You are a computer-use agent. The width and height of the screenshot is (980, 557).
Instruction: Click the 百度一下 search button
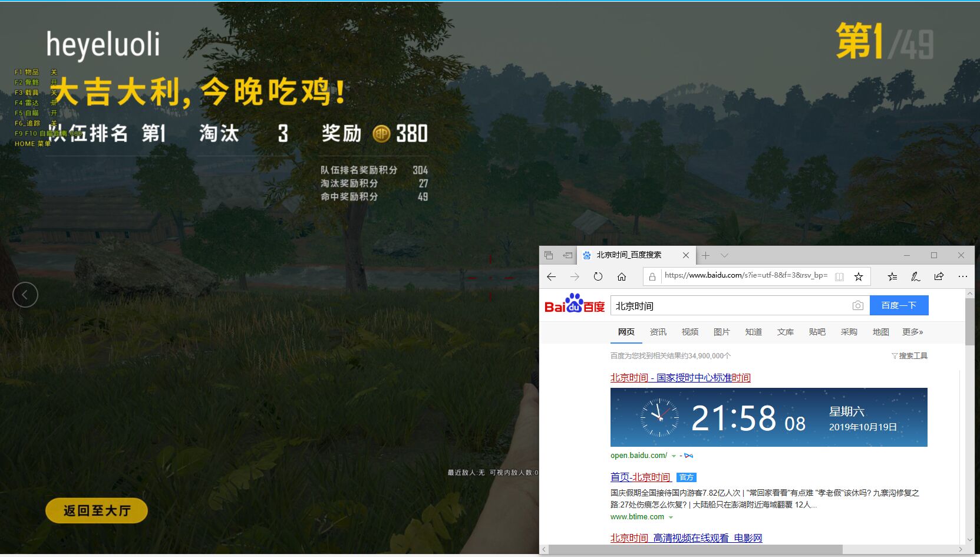[899, 305]
